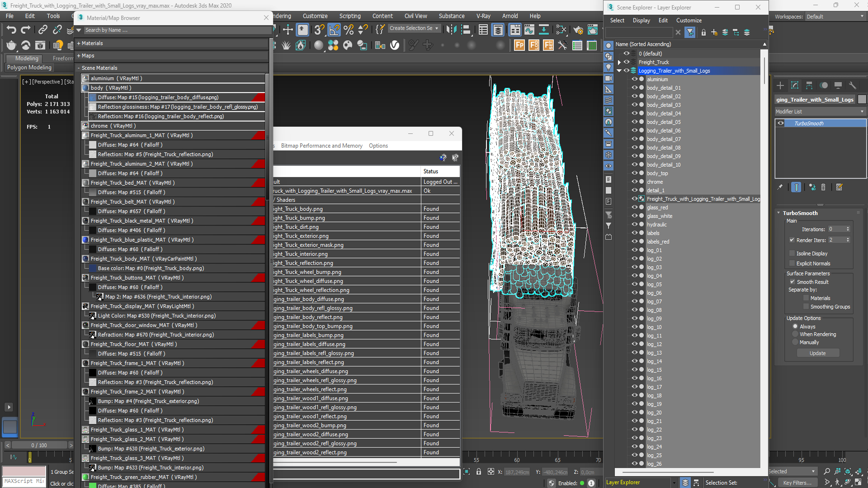Image resolution: width=868 pixels, height=488 pixels.
Task: Toggle the Angle Snap tool
Action: [334, 30]
